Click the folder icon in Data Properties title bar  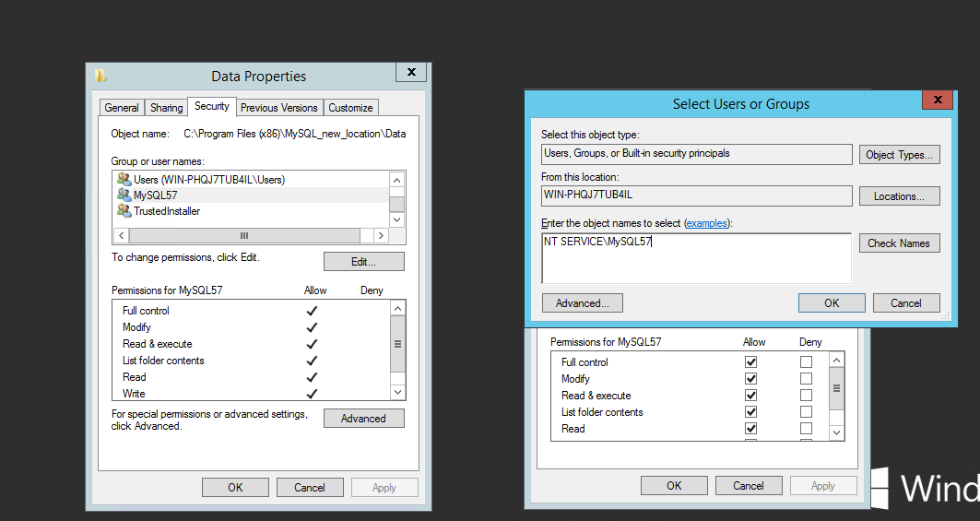point(101,77)
